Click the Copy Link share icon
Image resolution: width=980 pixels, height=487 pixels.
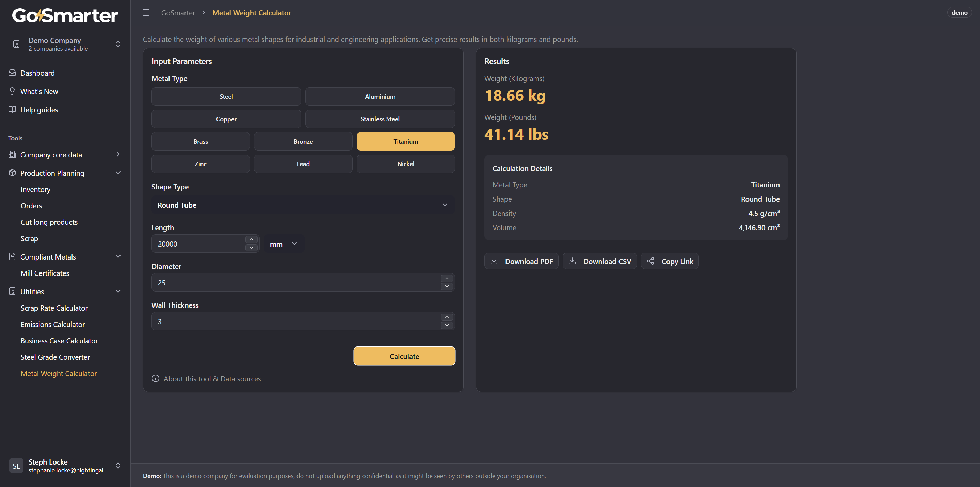650,261
